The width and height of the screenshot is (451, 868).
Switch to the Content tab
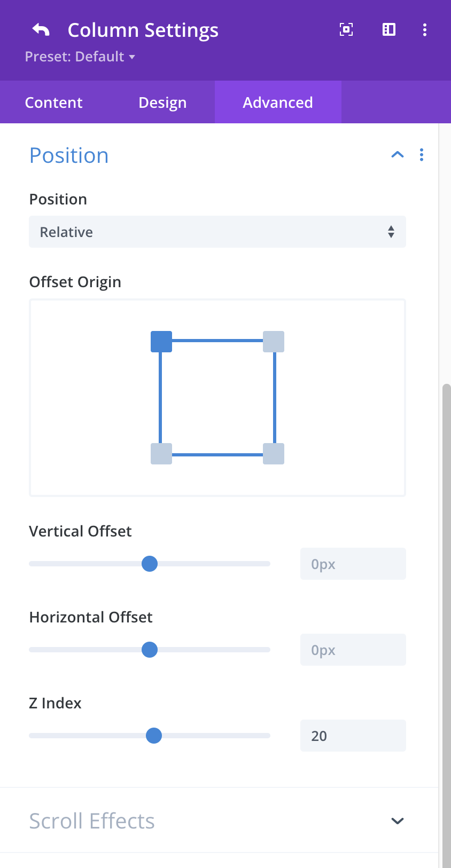point(54,102)
